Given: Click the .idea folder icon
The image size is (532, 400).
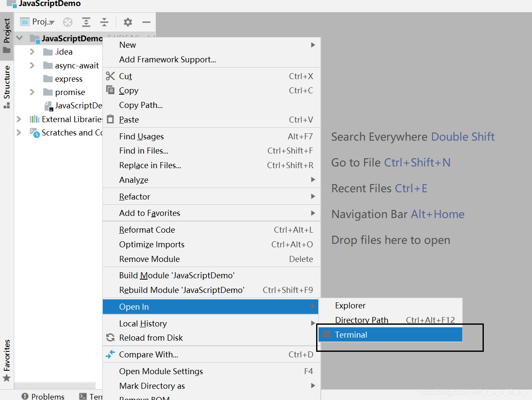Looking at the screenshot, I should point(48,52).
